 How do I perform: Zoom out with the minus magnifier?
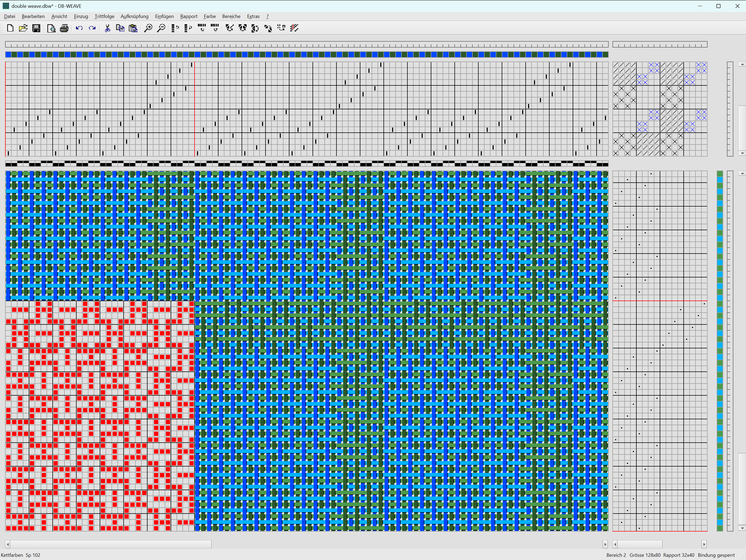(x=161, y=28)
